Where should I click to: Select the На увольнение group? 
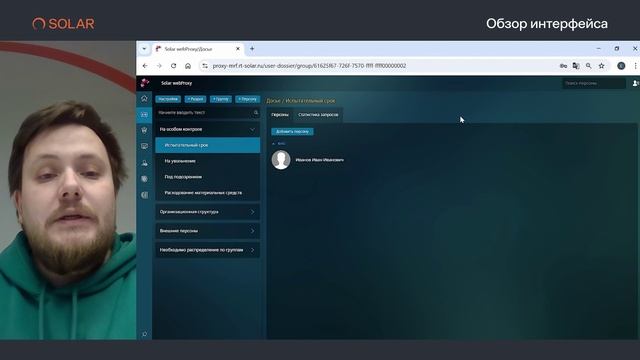tap(207, 161)
